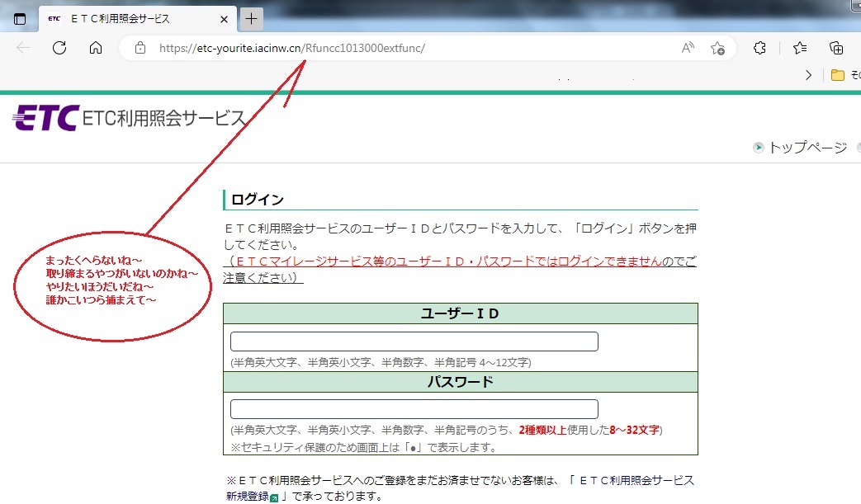861x504 pixels.
Task: Click the purple ETC logo
Action: click(x=46, y=118)
